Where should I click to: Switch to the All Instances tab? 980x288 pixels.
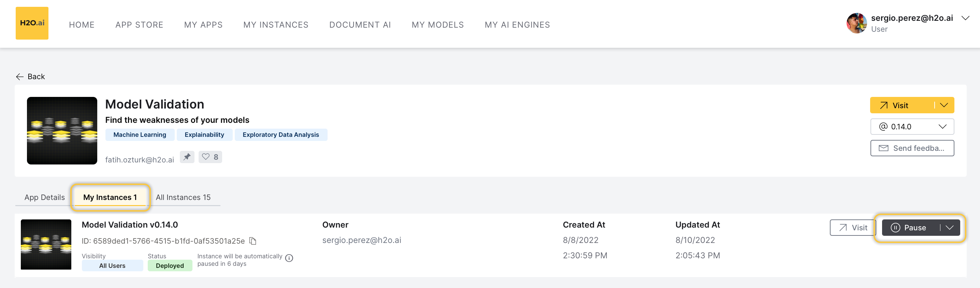[x=183, y=197]
